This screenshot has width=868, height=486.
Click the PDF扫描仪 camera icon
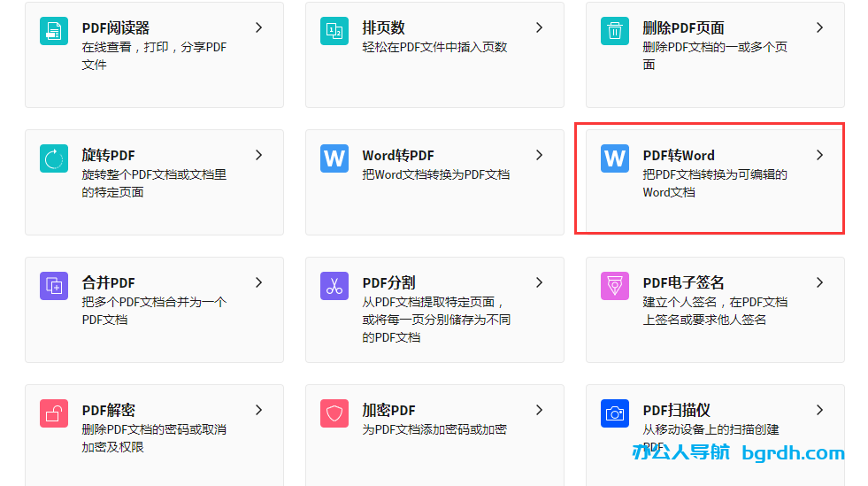click(x=615, y=413)
